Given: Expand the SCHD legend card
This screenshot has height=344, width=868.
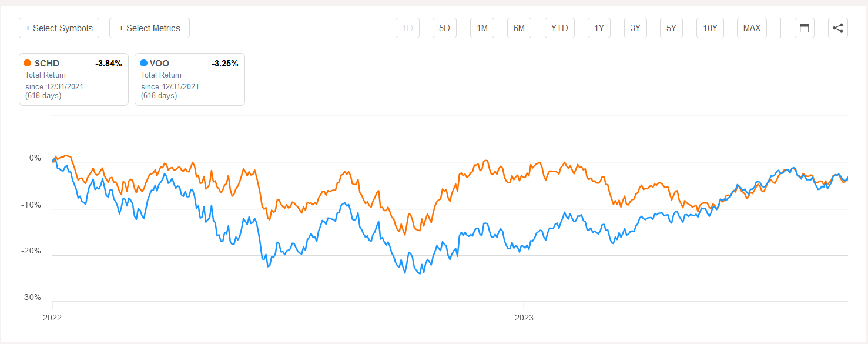Looking at the screenshot, I should [x=73, y=79].
